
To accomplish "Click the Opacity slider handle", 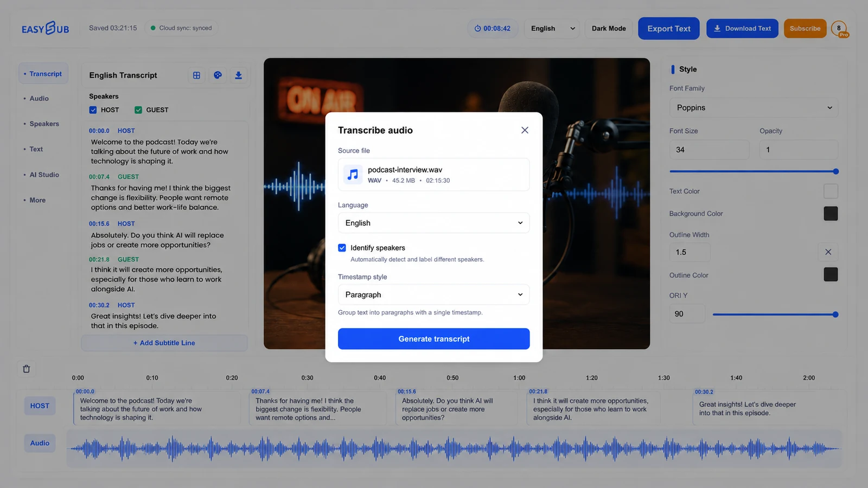I will (836, 171).
